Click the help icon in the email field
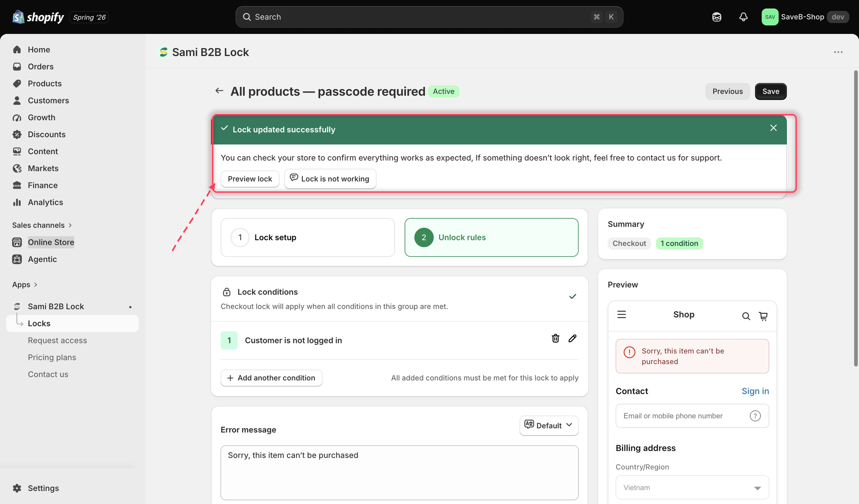Viewport: 859px width, 504px height. pyautogui.click(x=755, y=416)
